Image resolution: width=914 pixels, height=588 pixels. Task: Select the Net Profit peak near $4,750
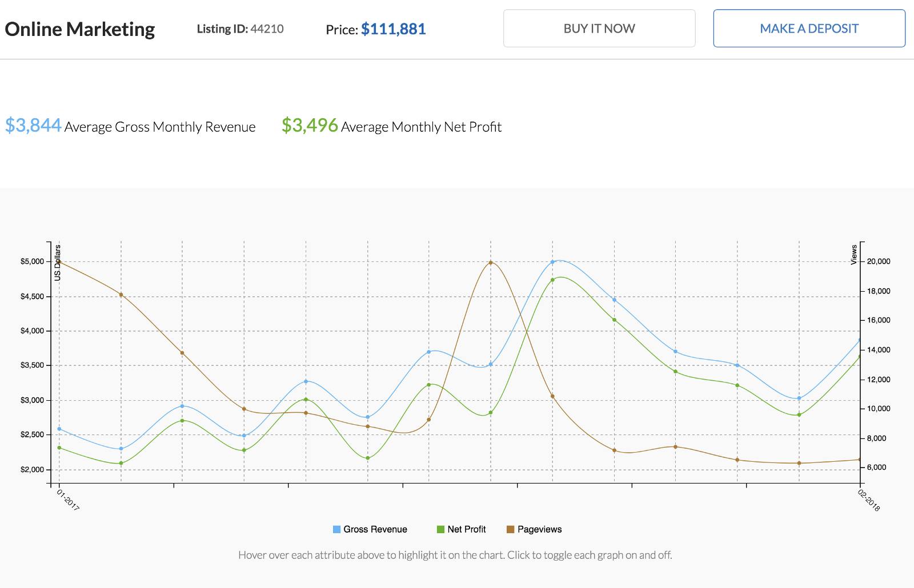point(552,279)
